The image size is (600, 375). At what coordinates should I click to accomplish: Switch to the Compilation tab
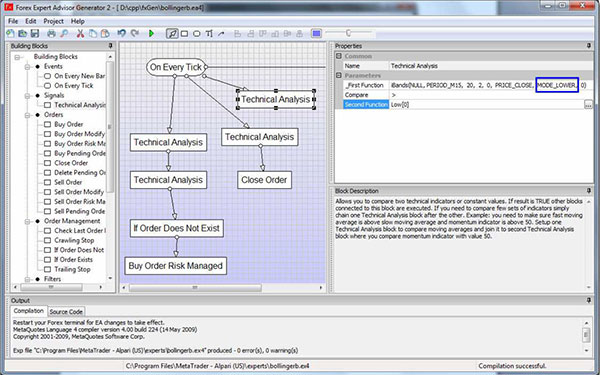point(29,311)
